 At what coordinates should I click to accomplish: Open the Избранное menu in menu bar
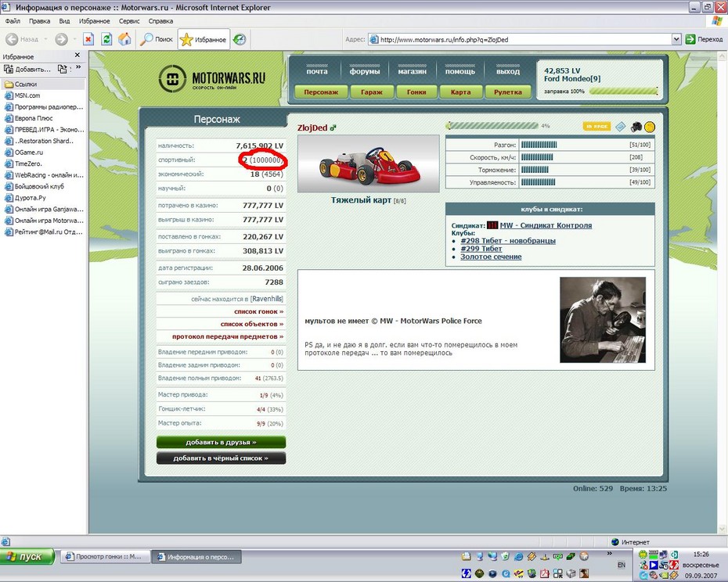pyautogui.click(x=94, y=21)
